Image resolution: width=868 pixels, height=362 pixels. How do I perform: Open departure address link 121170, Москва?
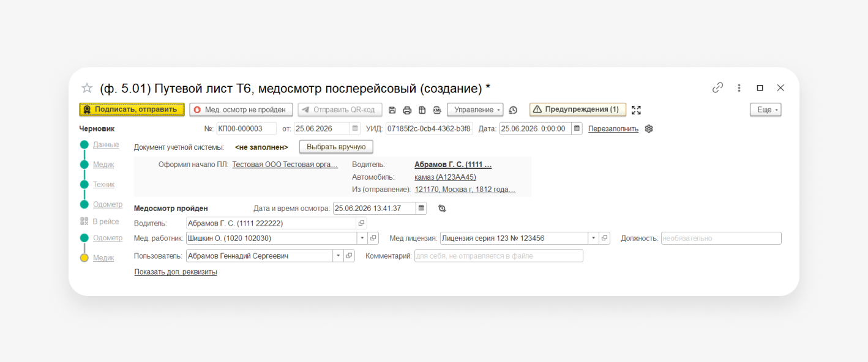tap(465, 190)
